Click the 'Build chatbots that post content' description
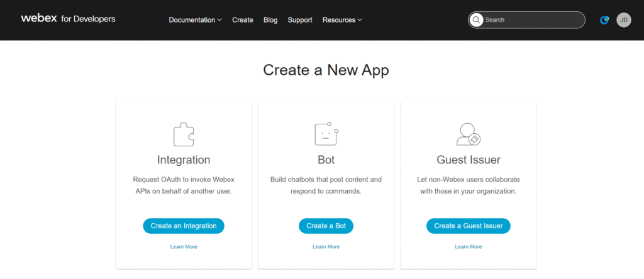The height and width of the screenshot is (279, 644). point(326,185)
